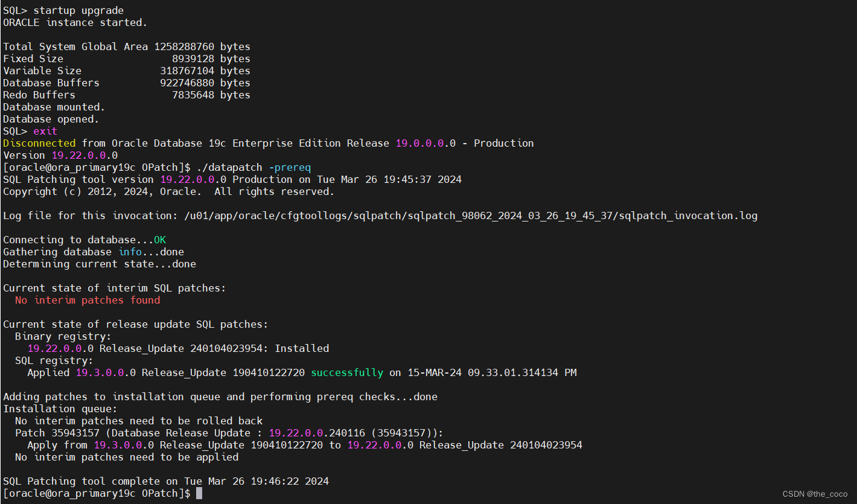The height and width of the screenshot is (504, 857).
Task: Click 'Binary registry:' label
Action: pos(63,336)
